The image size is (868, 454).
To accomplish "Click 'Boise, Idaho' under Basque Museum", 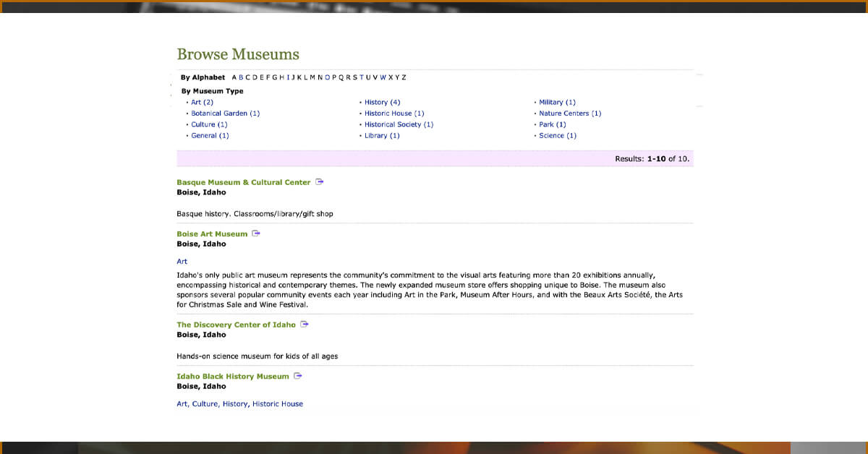I will [x=201, y=192].
